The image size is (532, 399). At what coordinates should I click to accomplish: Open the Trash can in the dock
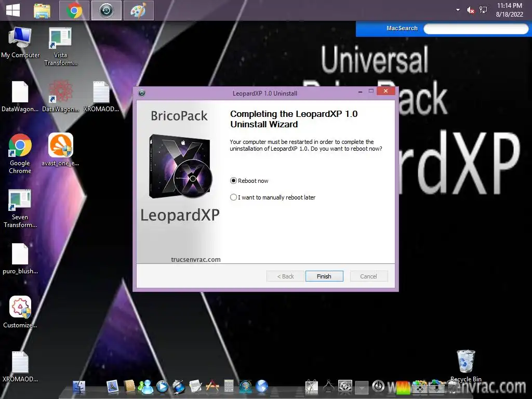click(453, 387)
